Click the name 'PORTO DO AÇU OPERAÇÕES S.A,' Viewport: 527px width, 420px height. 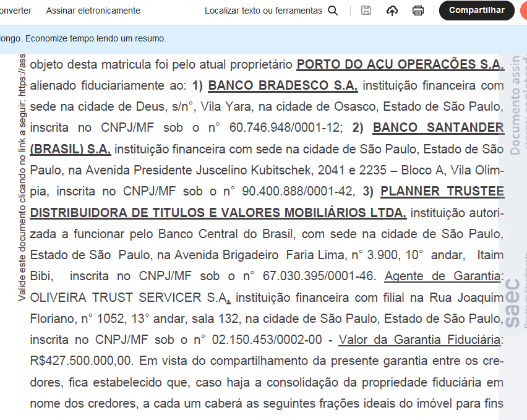400,64
